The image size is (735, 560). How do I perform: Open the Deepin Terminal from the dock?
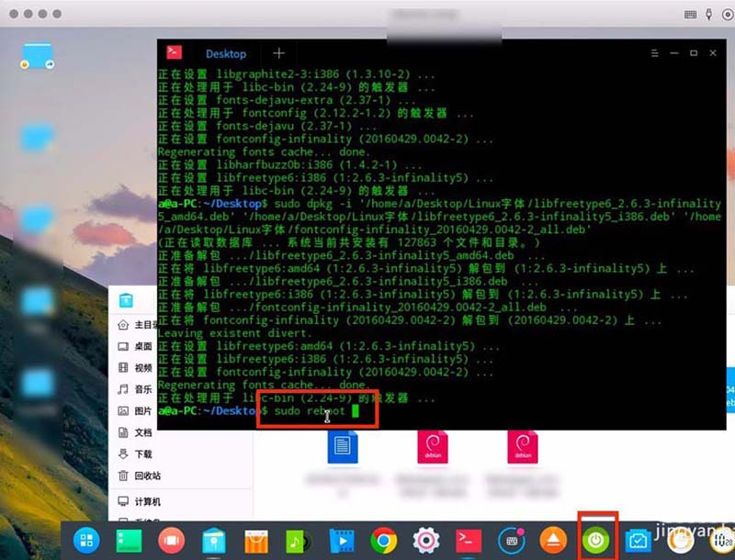coord(468,542)
